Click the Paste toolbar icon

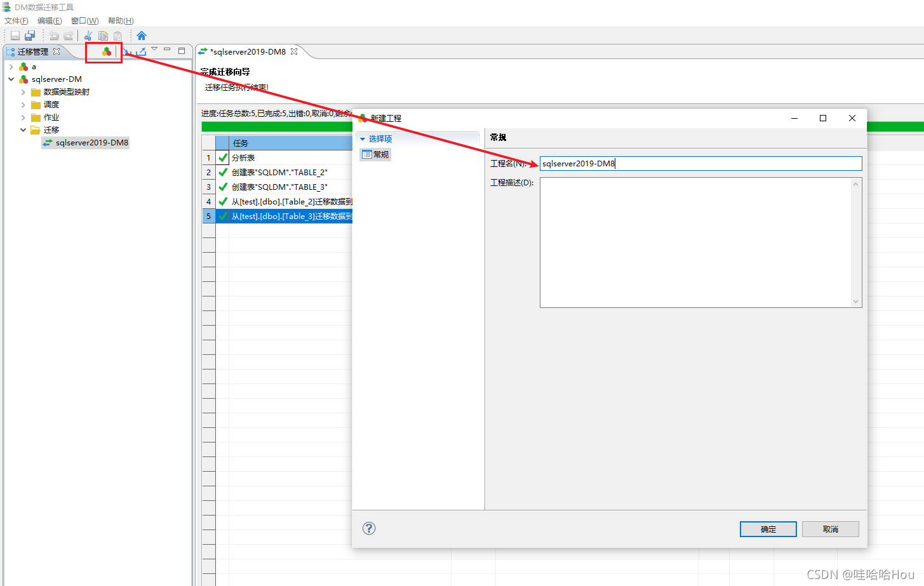tap(117, 36)
